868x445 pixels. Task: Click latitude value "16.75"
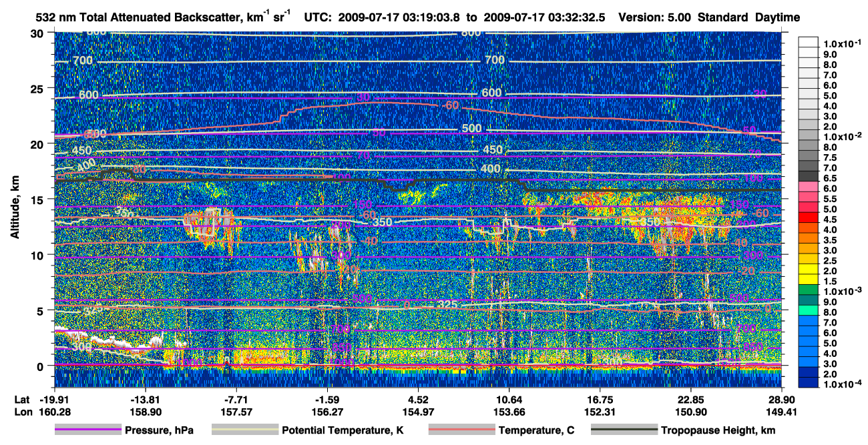[x=600, y=399]
